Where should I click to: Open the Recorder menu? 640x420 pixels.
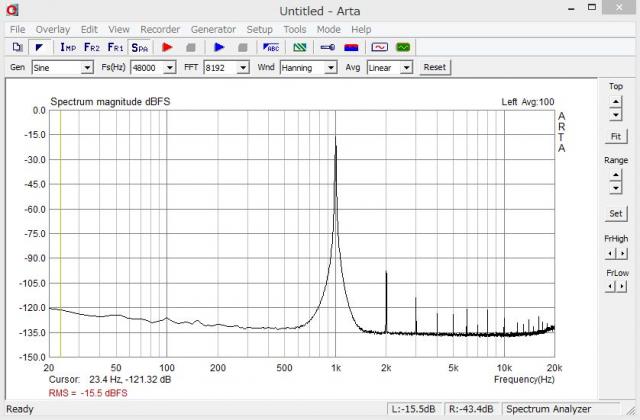pos(160,29)
